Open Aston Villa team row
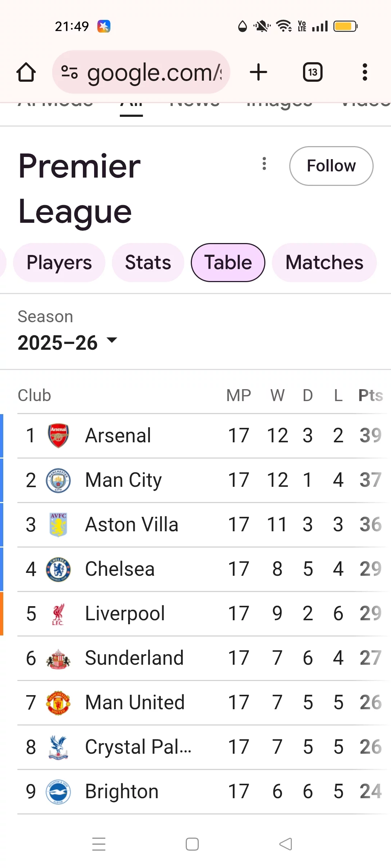The image size is (391, 868). (132, 525)
